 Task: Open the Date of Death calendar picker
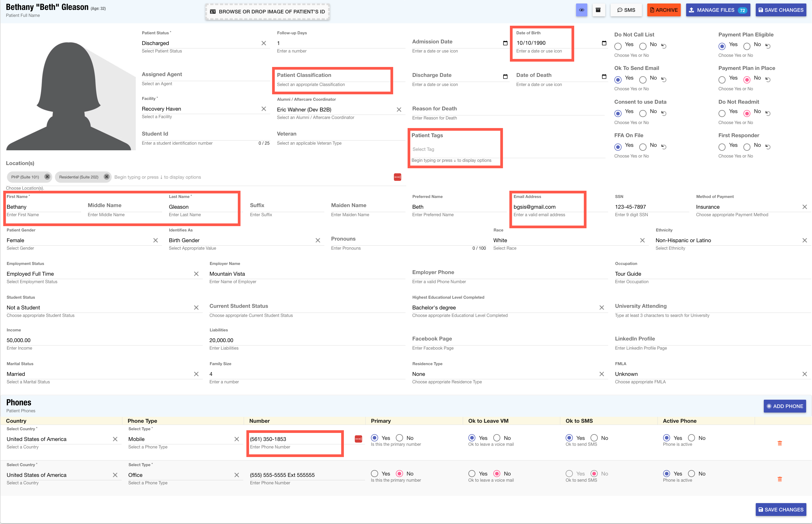(x=604, y=77)
